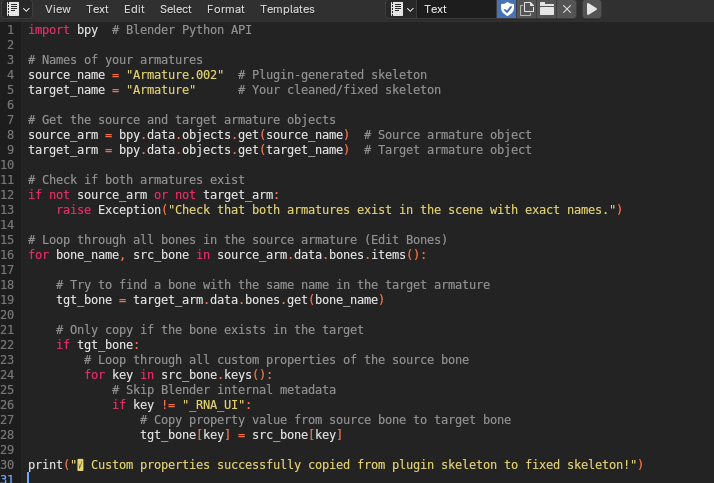Click the "tgt_bone[key] = src_bone[key]" line
This screenshot has height=483, width=714.
pyautogui.click(x=241, y=435)
